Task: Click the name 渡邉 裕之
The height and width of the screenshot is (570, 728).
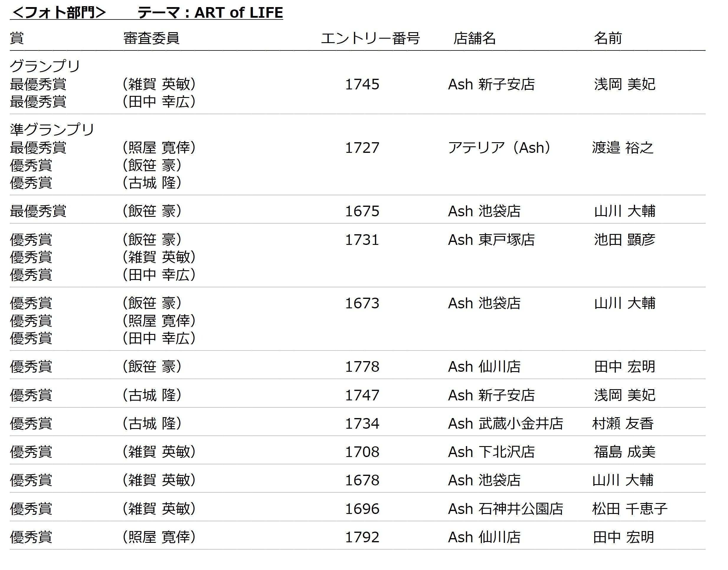Action: 623,148
